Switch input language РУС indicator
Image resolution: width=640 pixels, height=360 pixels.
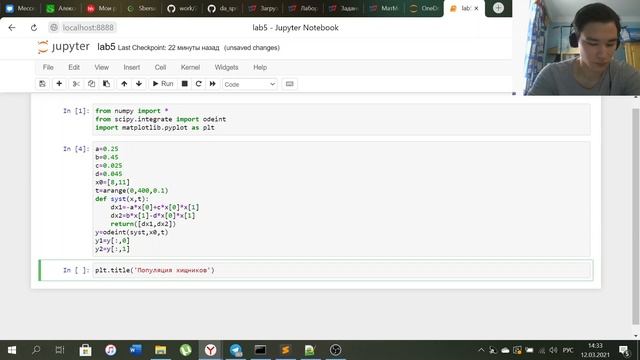[x=568, y=350]
